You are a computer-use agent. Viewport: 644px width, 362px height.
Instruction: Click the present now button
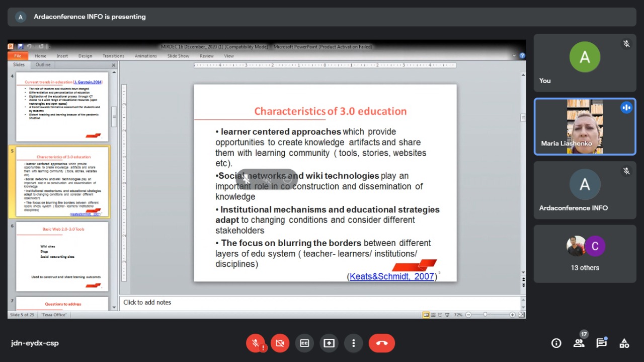pos(329,343)
